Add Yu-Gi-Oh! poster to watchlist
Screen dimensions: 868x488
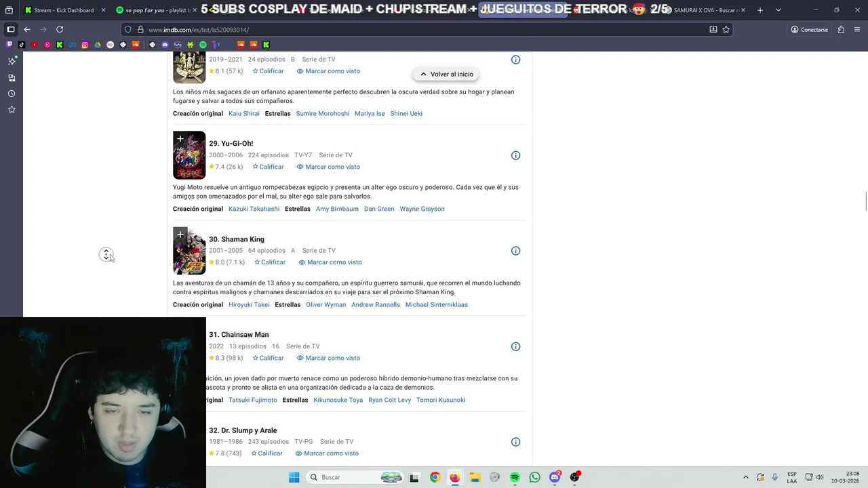point(180,139)
